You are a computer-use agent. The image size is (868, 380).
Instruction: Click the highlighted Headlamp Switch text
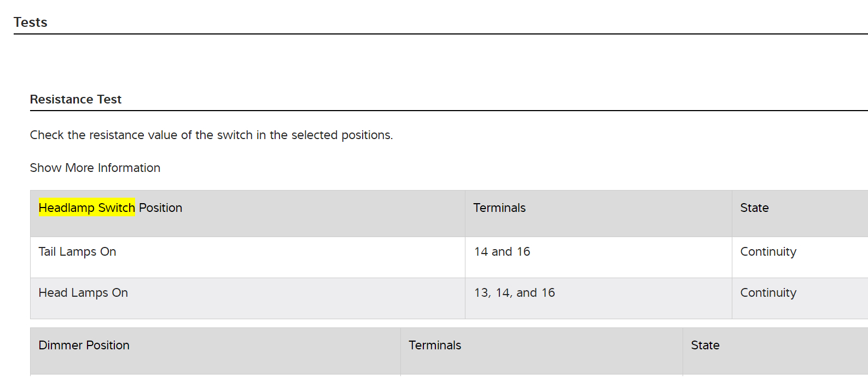tap(87, 208)
